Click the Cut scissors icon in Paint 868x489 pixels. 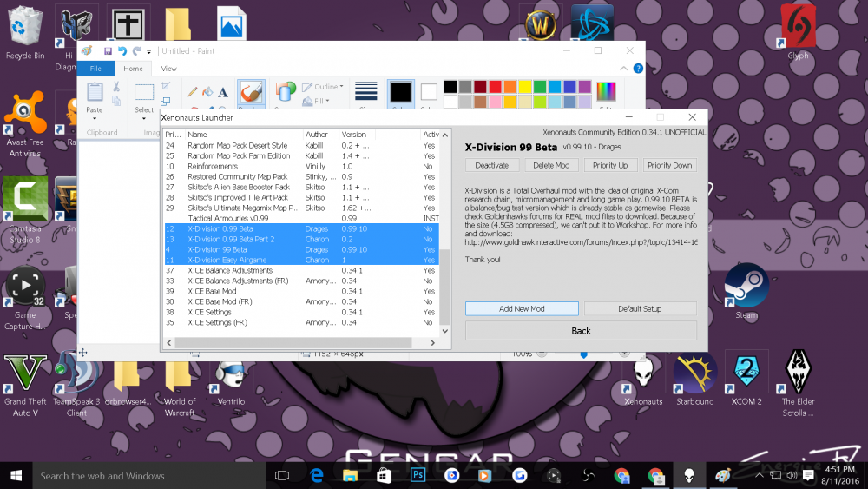point(116,86)
